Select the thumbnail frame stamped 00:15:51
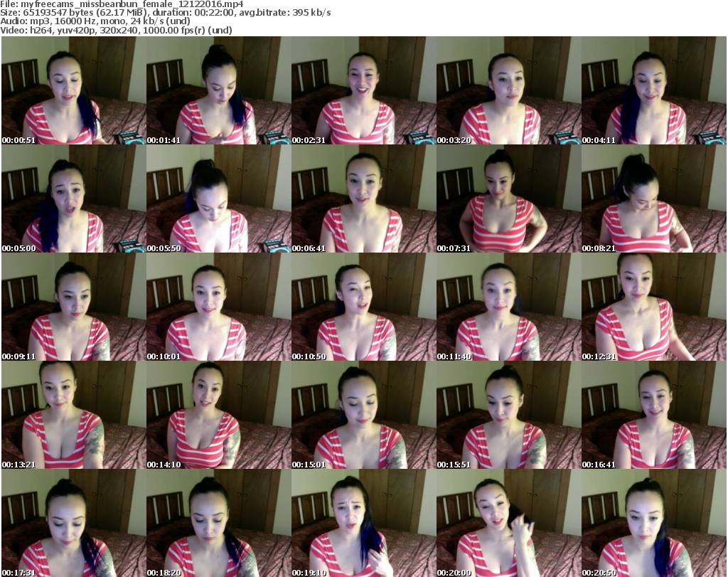This screenshot has height=577, width=728. coord(509,415)
